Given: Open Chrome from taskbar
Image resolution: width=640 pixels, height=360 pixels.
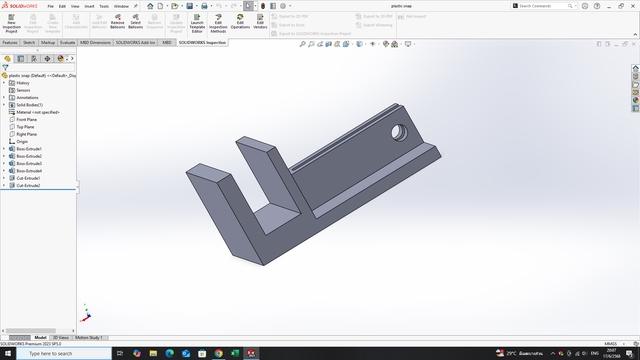Looking at the screenshot, I should (219, 353).
